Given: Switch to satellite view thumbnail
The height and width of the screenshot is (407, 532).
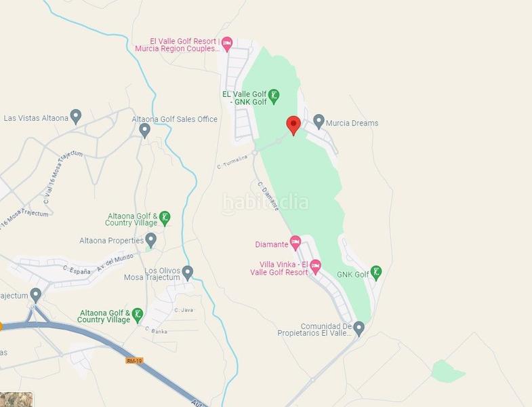Looking at the screenshot, I should 16,400.
